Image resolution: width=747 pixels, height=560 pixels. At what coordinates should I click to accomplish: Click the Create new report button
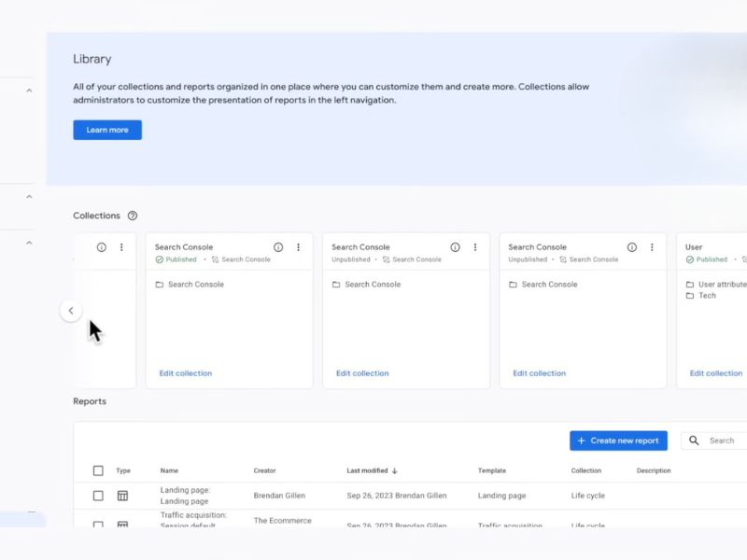[618, 440]
